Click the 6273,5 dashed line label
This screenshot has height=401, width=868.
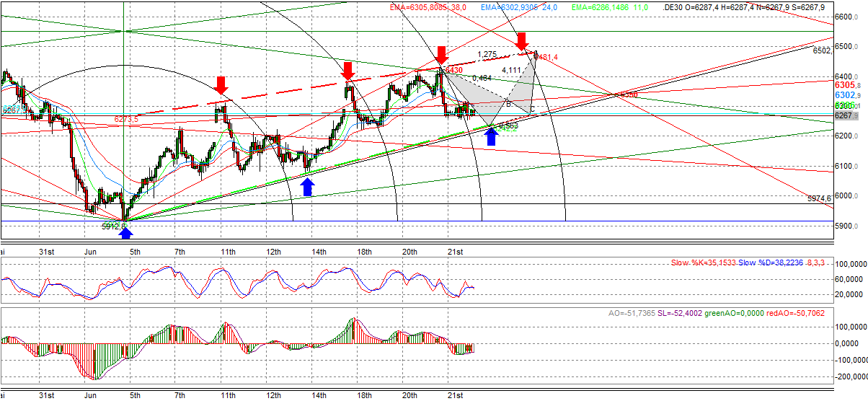[x=126, y=119]
